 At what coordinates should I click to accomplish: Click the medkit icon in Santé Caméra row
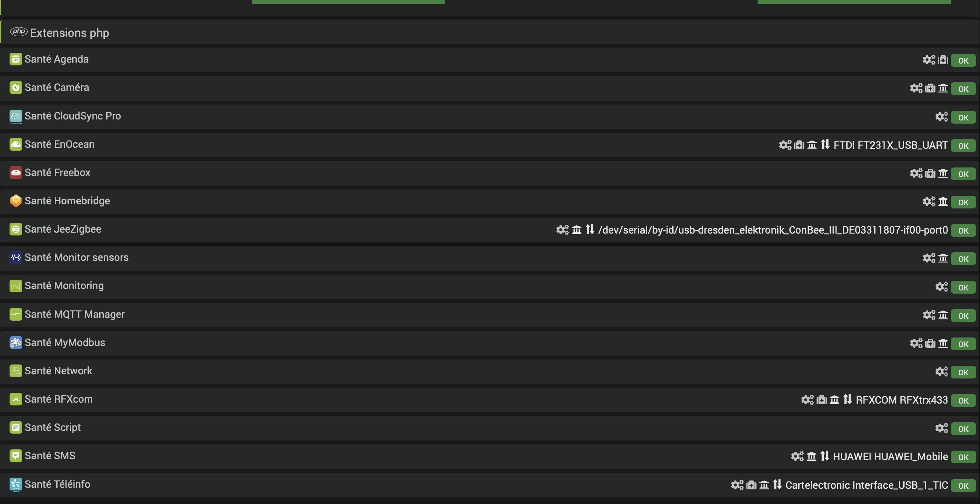(930, 88)
